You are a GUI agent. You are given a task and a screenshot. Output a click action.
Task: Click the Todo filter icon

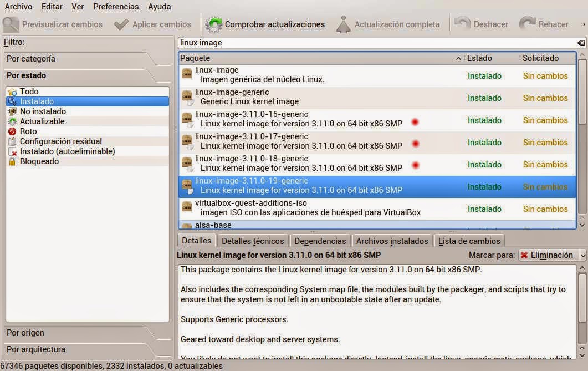click(12, 92)
